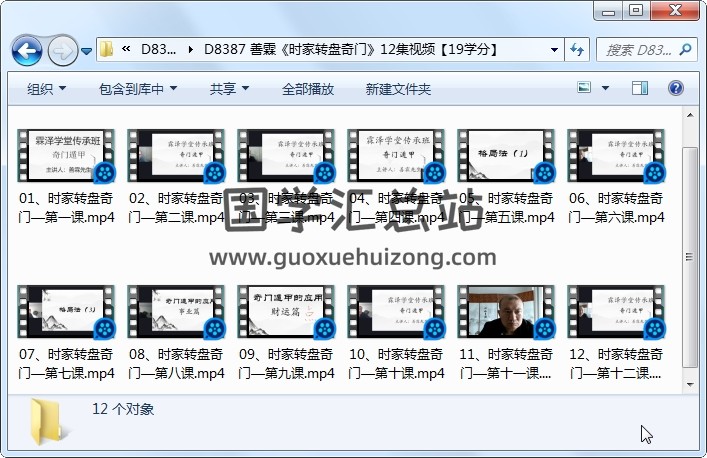Open Help with question mark icon
The height and width of the screenshot is (458, 707).
[675, 88]
